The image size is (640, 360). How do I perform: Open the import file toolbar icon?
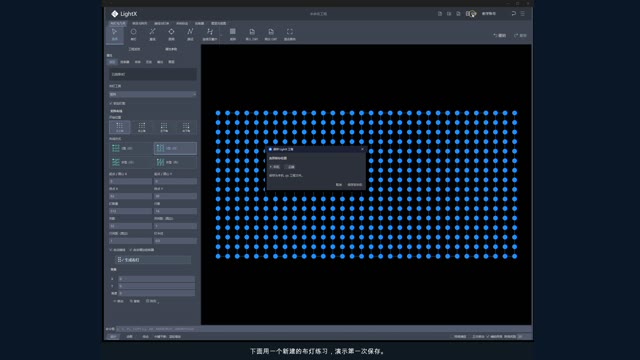[x=252, y=34]
